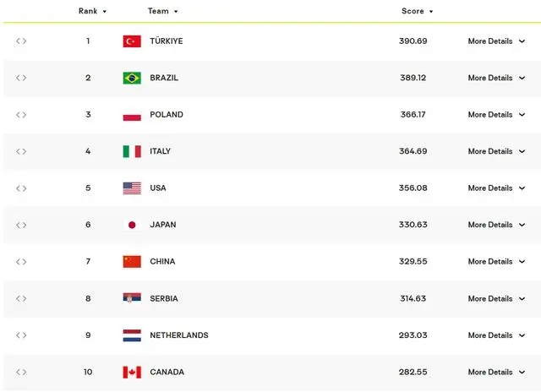Select the NETHERLANDS team name
Screen dimensions: 541x392
point(179,335)
